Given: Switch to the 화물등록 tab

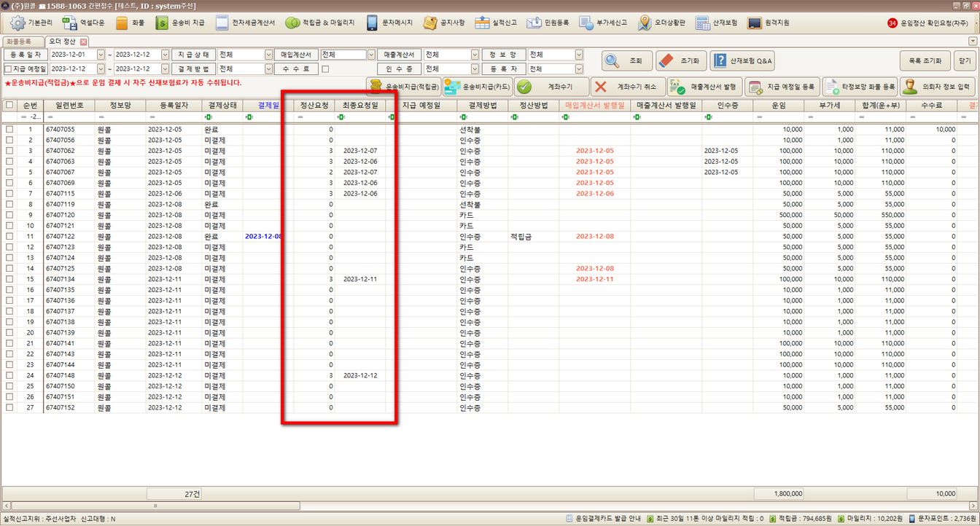Looking at the screenshot, I should click(x=21, y=42).
